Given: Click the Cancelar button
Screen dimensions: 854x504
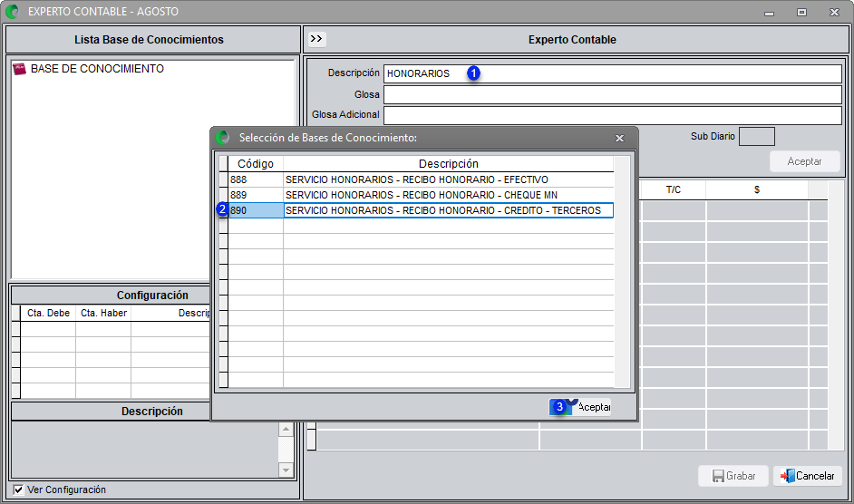Looking at the screenshot, I should point(808,476).
